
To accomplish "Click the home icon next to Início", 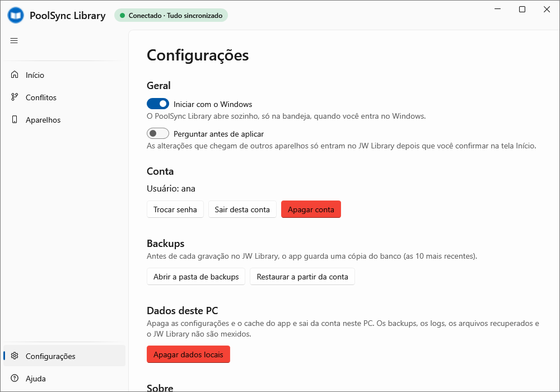I will click(x=15, y=74).
